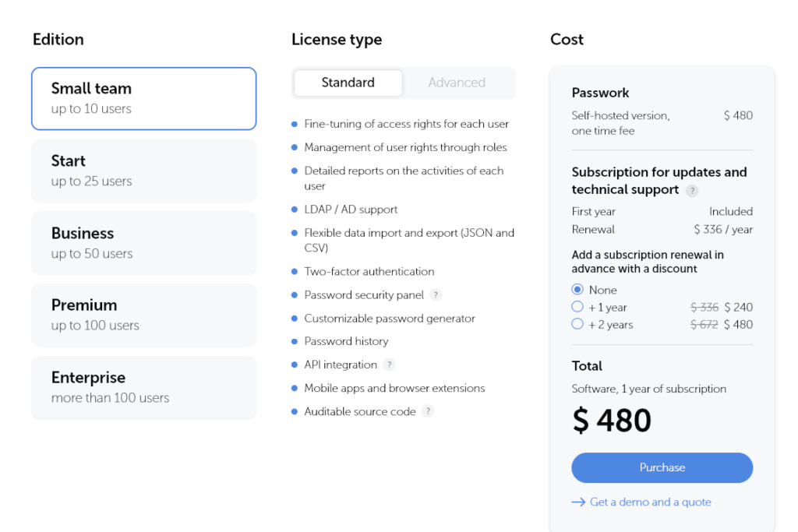Click Flexible data import and export item

pos(409,241)
